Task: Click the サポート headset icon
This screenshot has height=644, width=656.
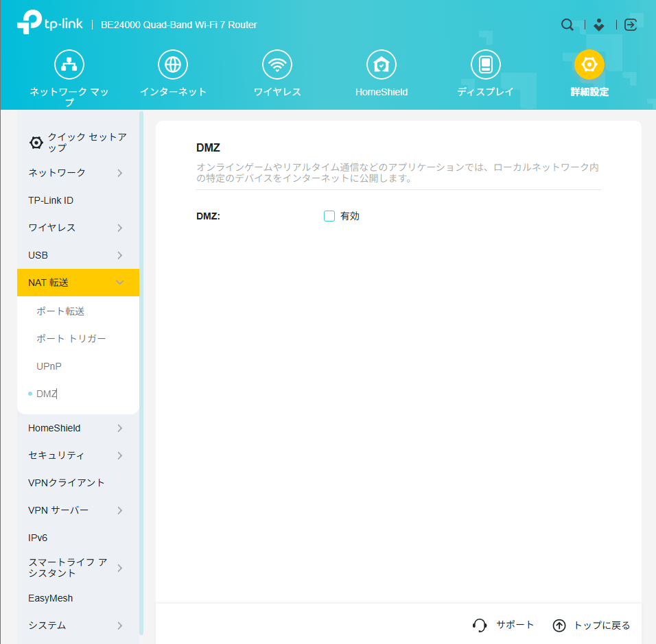Action: coord(480,625)
